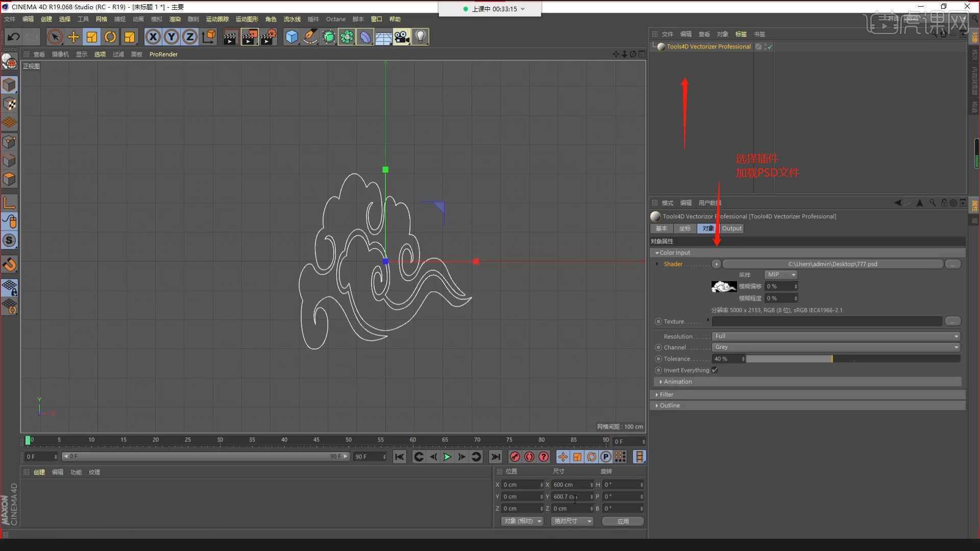
Task: Click the Undo arrow icon
Action: (x=13, y=37)
